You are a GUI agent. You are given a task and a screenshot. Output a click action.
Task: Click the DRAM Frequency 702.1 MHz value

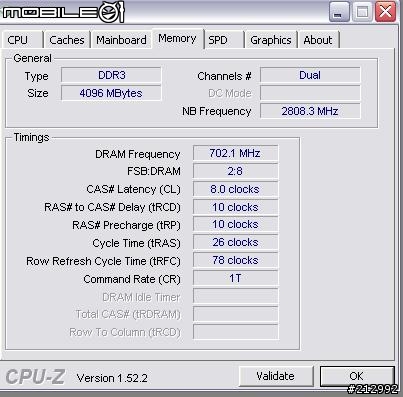(x=235, y=153)
